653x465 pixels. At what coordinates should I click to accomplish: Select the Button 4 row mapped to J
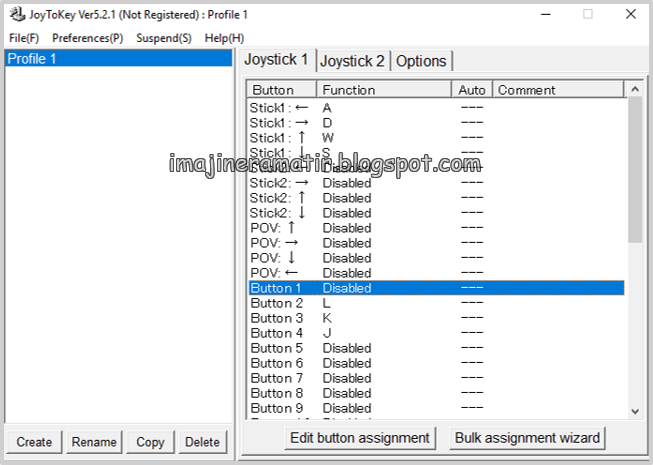(436, 333)
